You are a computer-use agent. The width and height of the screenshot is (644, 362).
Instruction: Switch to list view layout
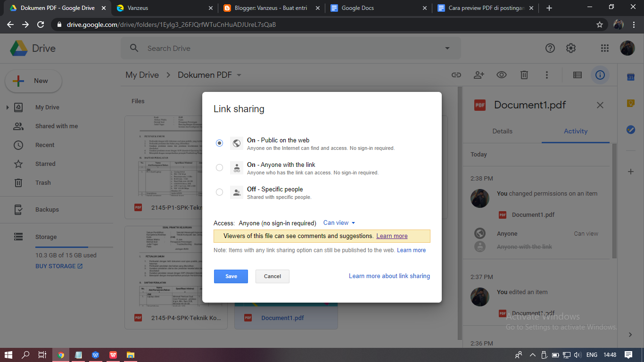point(577,75)
